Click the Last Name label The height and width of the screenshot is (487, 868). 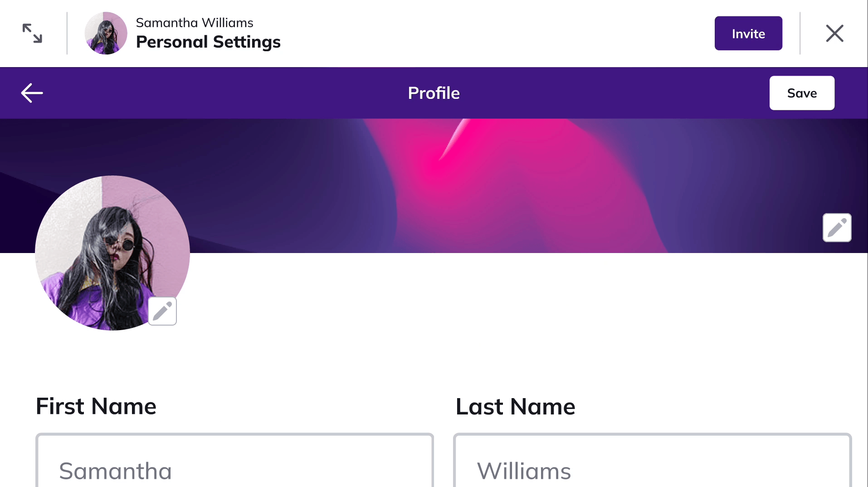click(x=516, y=406)
